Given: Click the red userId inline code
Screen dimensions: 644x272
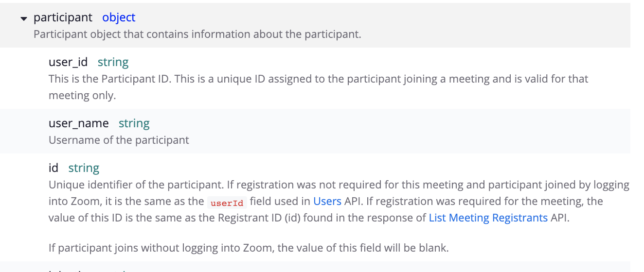Looking at the screenshot, I should (227, 202).
